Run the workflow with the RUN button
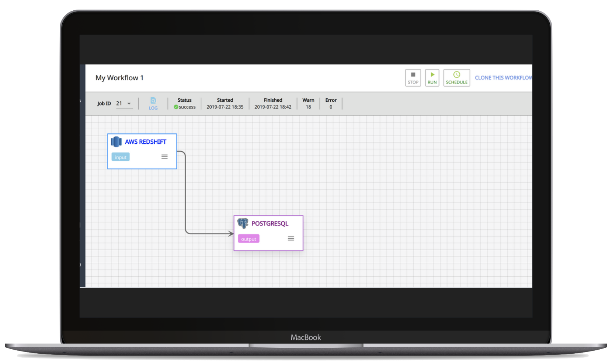Screen dimensions: 612x364 [432, 78]
